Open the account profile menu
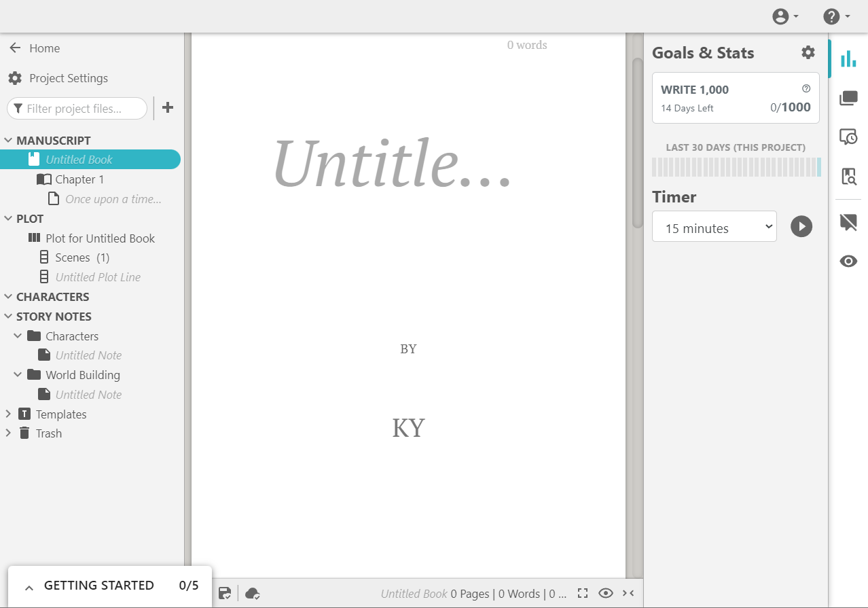Screen dimensions: 868x608 [785, 16]
